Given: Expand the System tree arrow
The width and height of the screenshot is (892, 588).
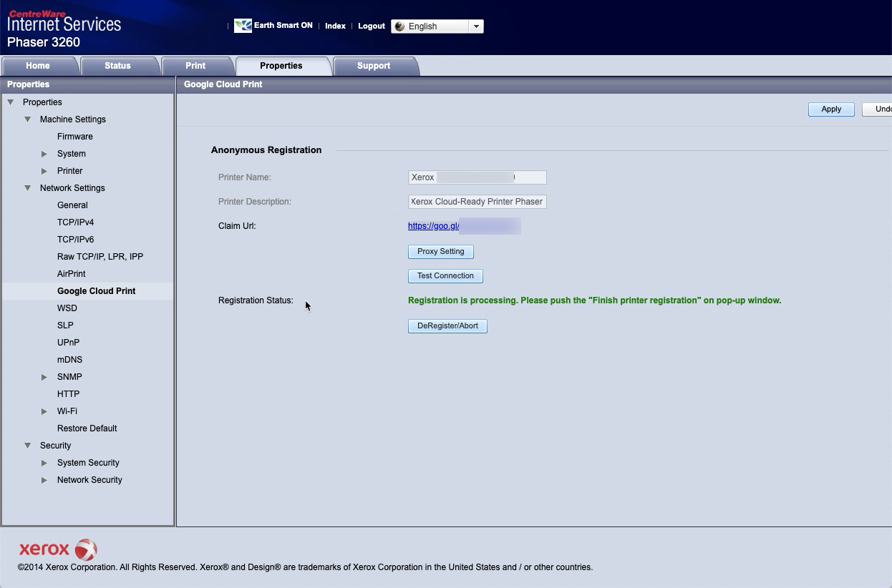Looking at the screenshot, I should pyautogui.click(x=44, y=154).
